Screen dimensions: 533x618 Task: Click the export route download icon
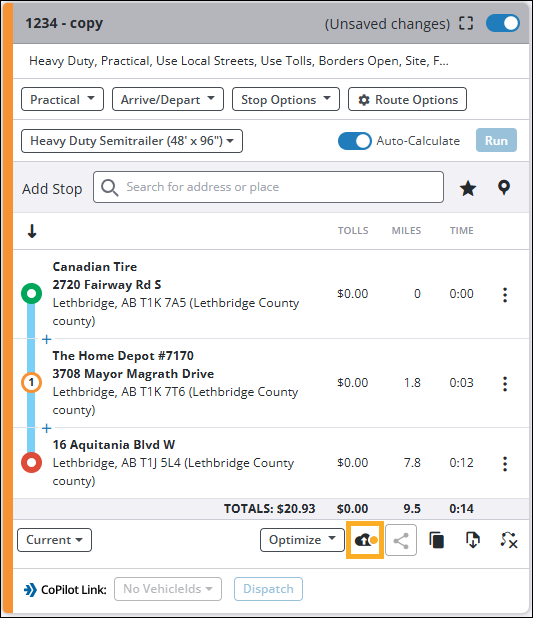point(473,540)
